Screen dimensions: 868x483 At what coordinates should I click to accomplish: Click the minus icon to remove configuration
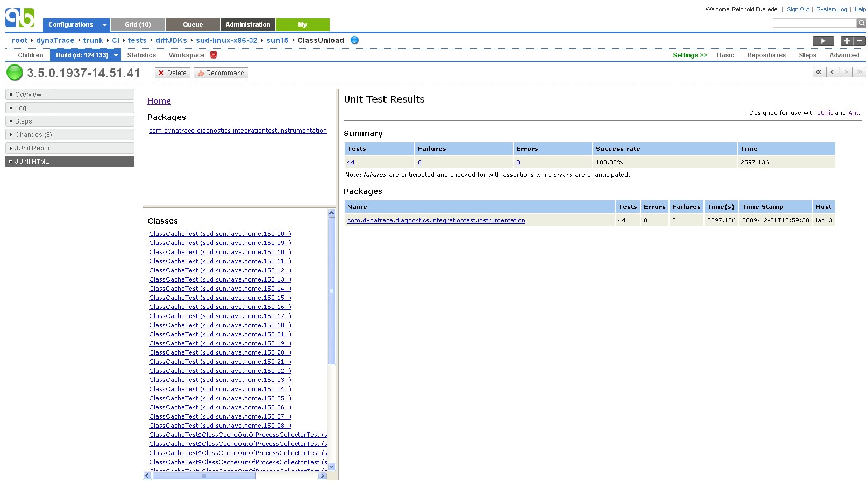(x=859, y=41)
